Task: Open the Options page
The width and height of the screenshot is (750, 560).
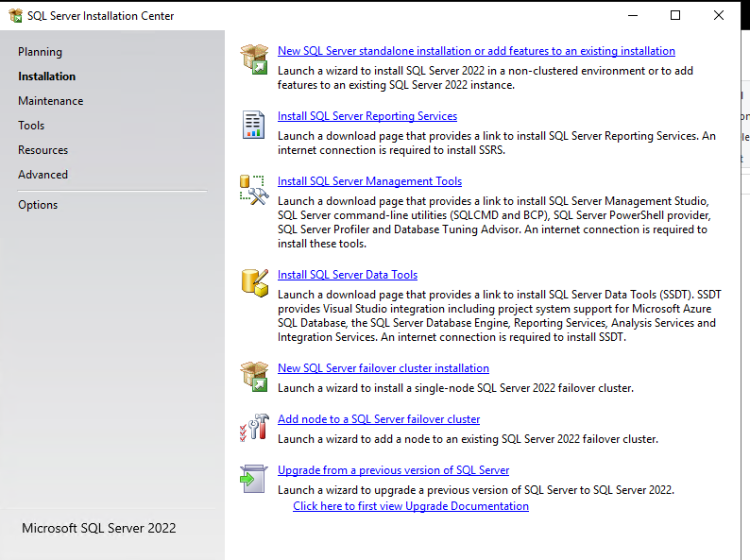Action: pos(38,205)
